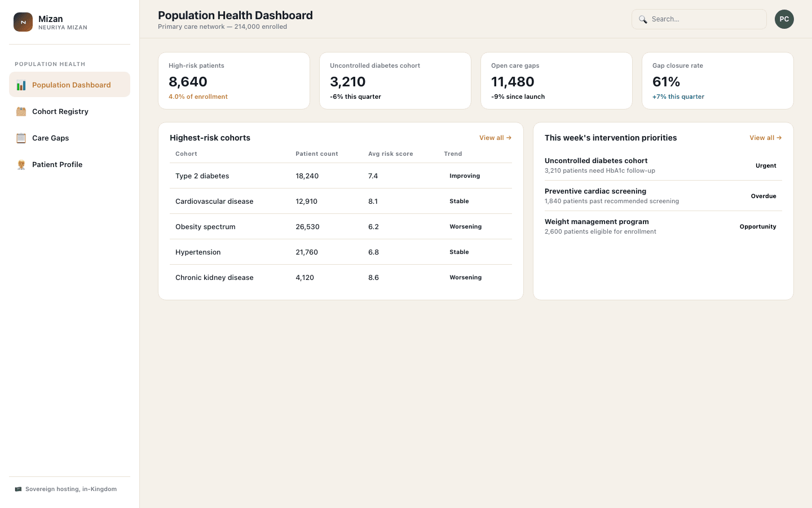Click the Patient Profile person icon
Viewport: 812px width, 508px height.
click(x=21, y=165)
